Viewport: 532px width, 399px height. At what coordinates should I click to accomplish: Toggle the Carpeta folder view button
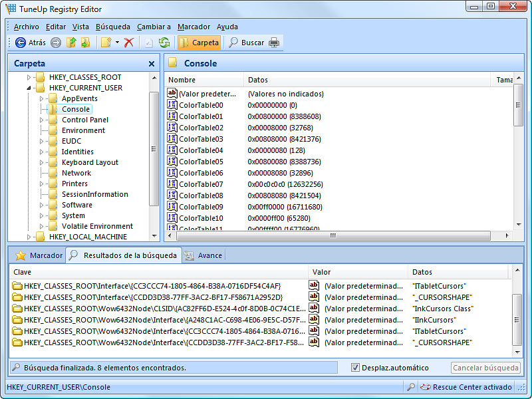coord(199,43)
